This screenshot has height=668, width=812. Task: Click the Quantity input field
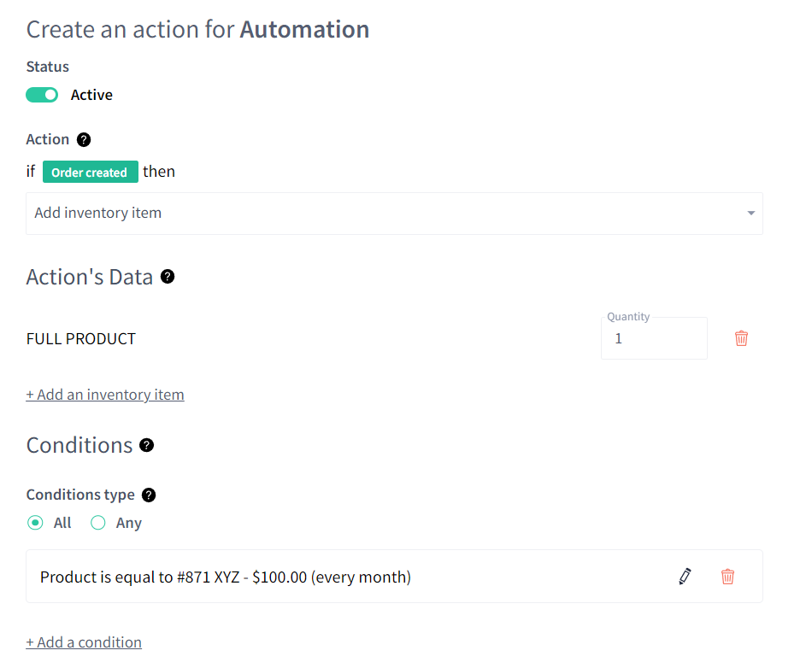(654, 338)
